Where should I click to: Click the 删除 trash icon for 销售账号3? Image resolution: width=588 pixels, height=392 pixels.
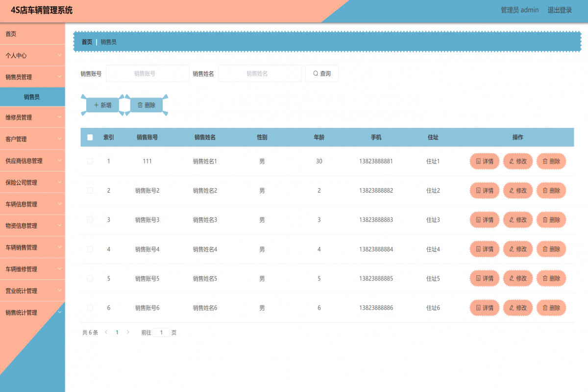(545, 220)
